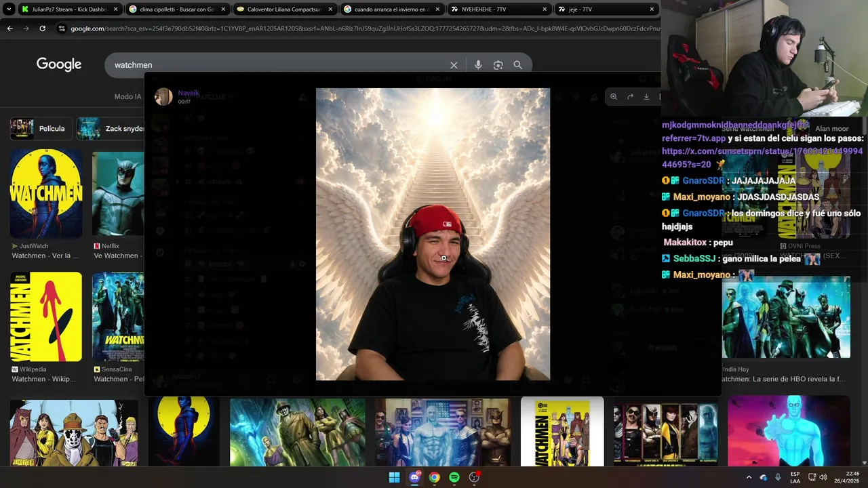Open the x.com link in stream chat
868x488 pixels.
762,158
